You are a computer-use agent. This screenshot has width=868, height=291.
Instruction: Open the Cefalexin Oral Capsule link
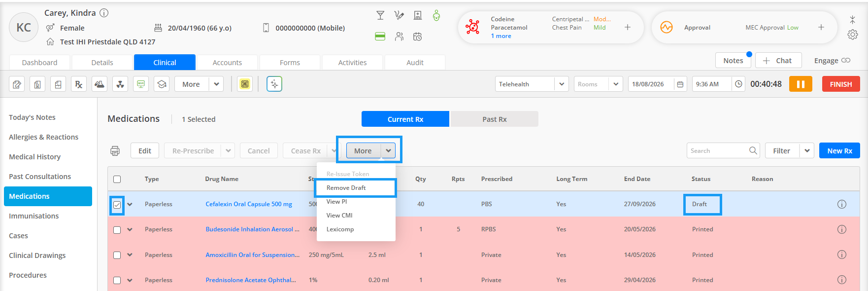coord(249,204)
